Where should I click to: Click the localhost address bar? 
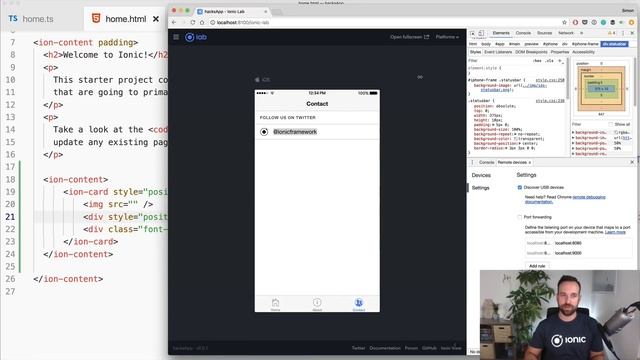(384, 22)
